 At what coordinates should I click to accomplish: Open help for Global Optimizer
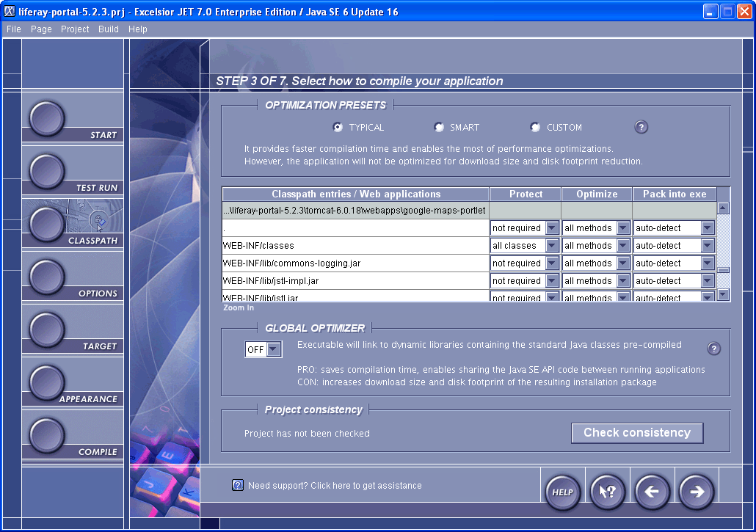point(713,349)
